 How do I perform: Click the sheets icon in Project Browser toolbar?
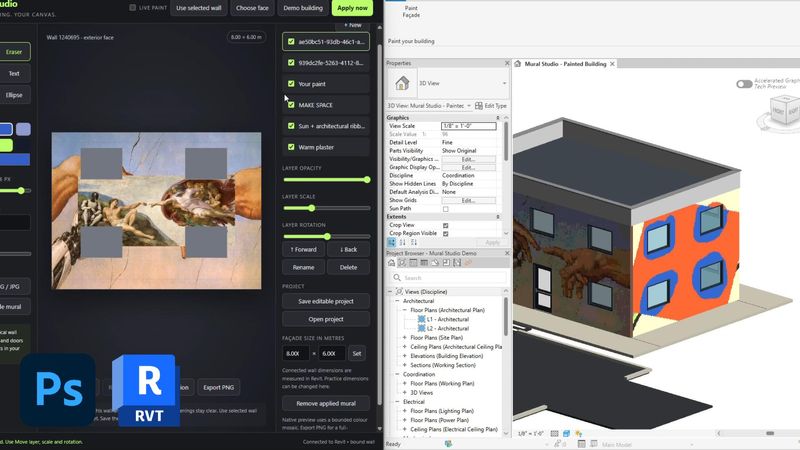pyautogui.click(x=413, y=263)
